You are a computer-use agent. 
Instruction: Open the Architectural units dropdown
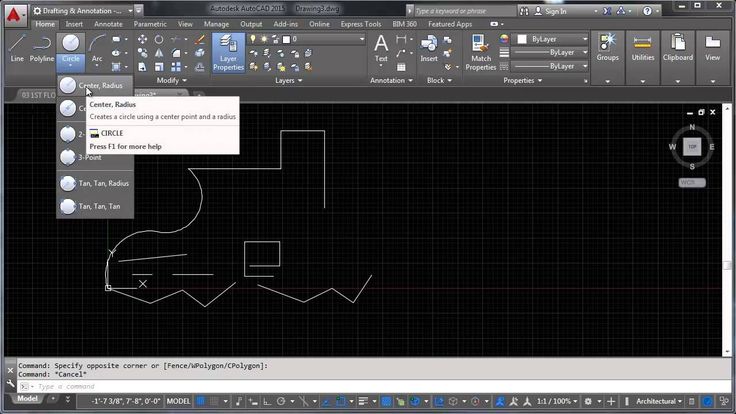tap(659, 401)
